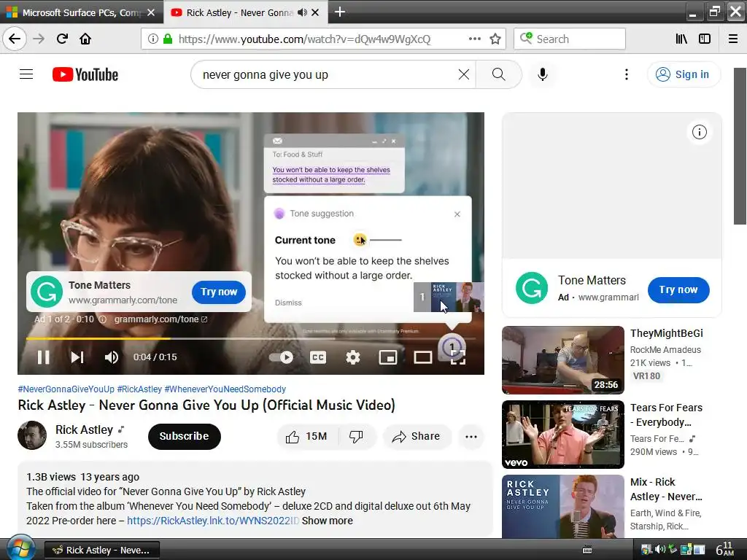Open TheyMightBeGi video thumbnail
This screenshot has height=560, width=747.
(x=562, y=360)
